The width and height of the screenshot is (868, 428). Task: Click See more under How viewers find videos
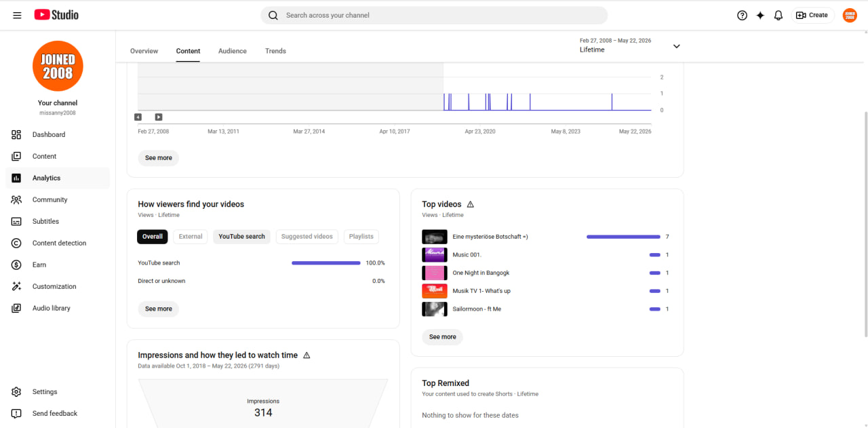pos(159,309)
